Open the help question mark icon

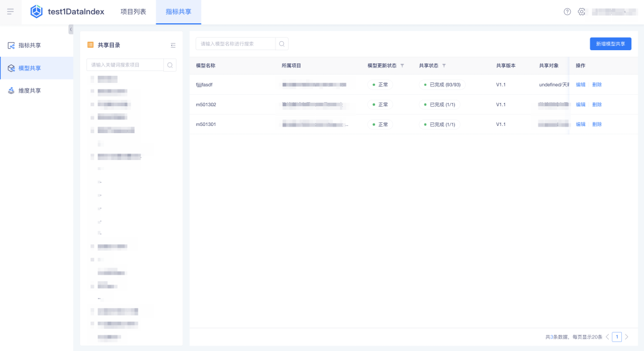click(567, 11)
